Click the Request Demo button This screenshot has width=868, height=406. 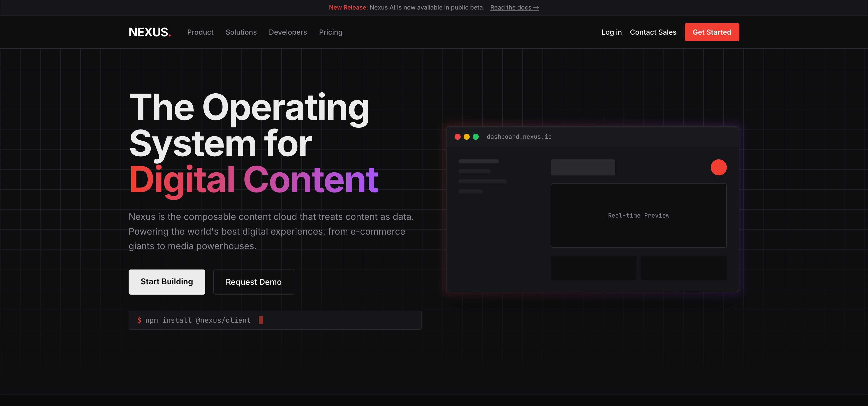[x=253, y=282]
